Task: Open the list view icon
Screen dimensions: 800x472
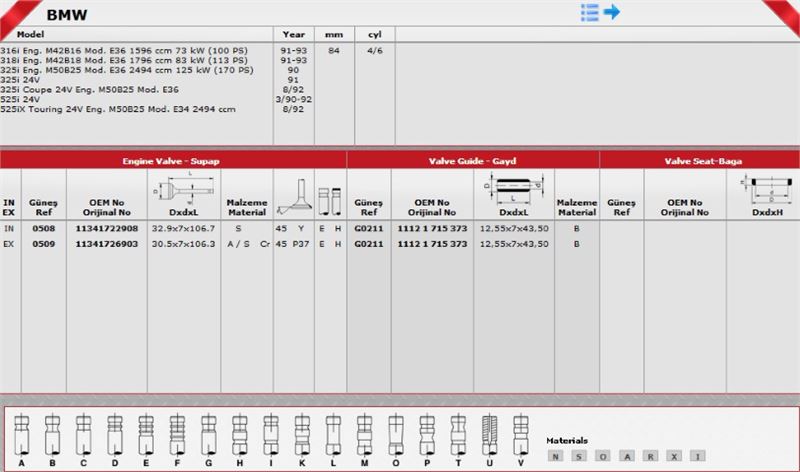Action: pyautogui.click(x=589, y=12)
